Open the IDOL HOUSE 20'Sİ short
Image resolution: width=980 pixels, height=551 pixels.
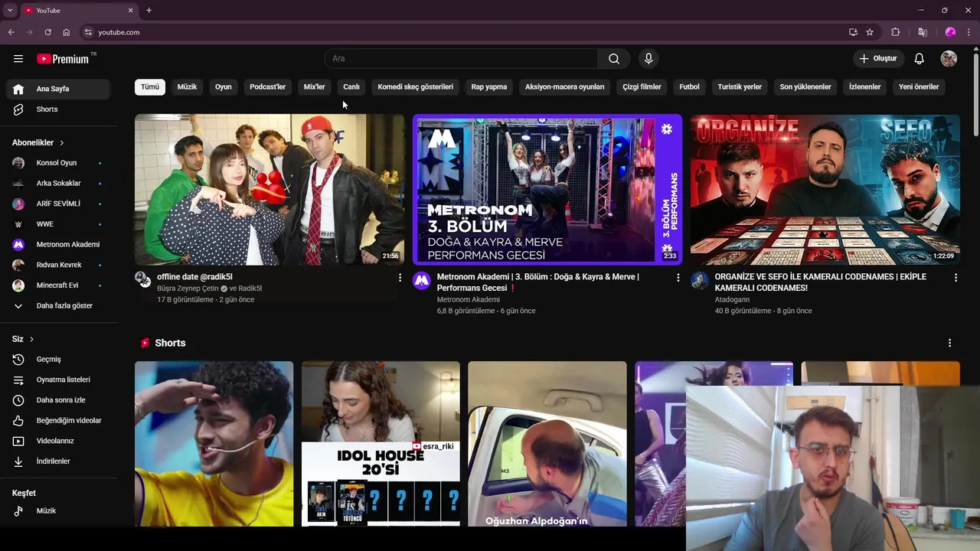[381, 444]
